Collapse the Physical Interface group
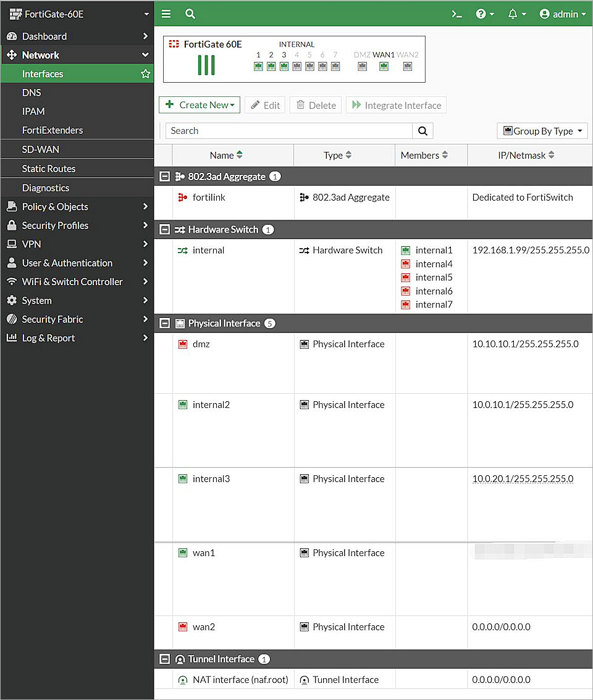Screen dimensions: 593x700 click(x=164, y=323)
